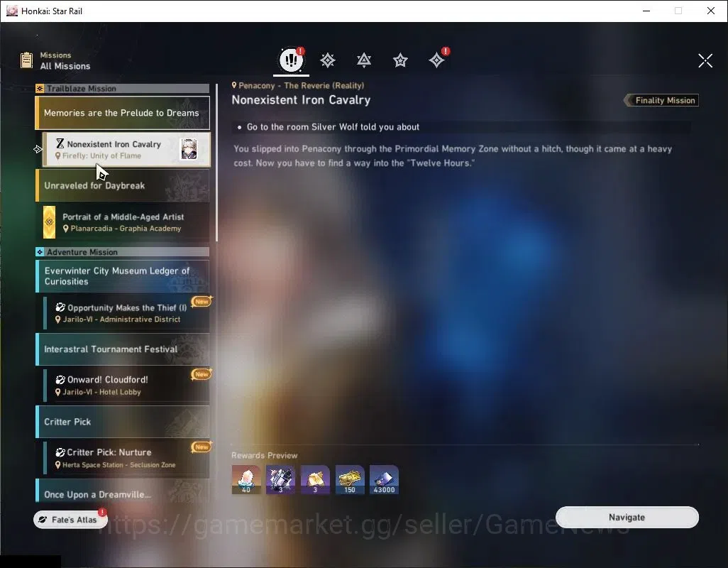
Task: Expand Everwinter City Museum Ledger of Curiosities
Action: tap(123, 276)
